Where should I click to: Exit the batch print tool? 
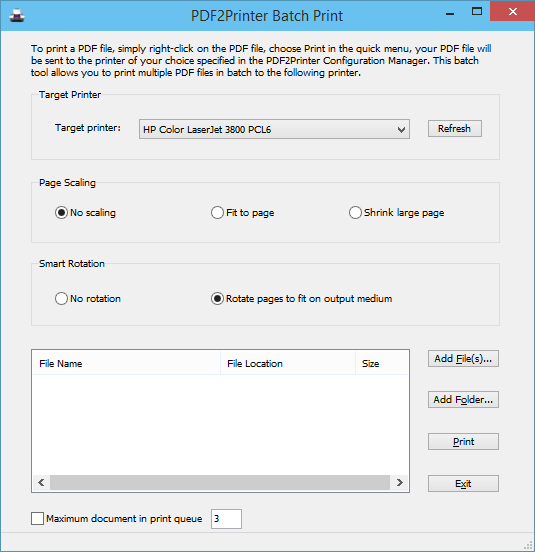(x=463, y=484)
